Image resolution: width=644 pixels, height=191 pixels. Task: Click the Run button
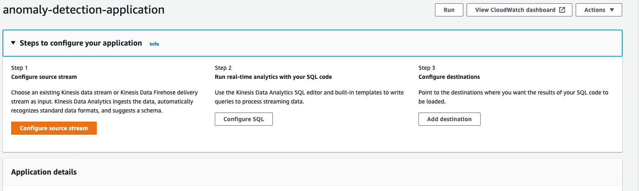449,10
